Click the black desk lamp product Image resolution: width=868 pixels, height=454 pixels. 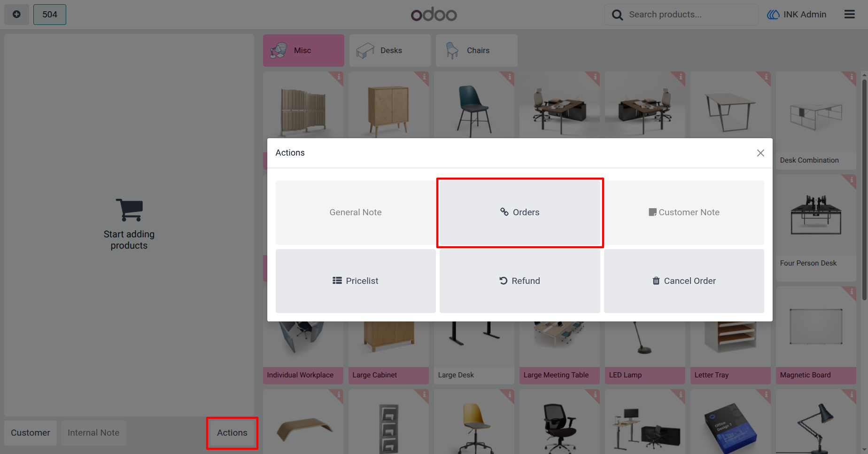[x=816, y=422]
